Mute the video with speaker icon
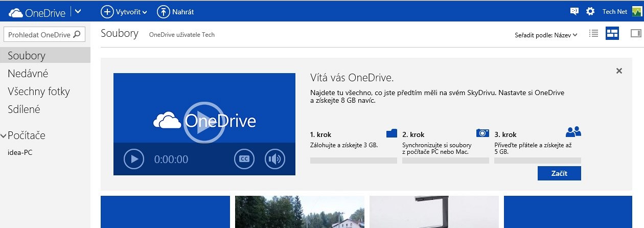The width and height of the screenshot is (644, 228). pyautogui.click(x=275, y=159)
